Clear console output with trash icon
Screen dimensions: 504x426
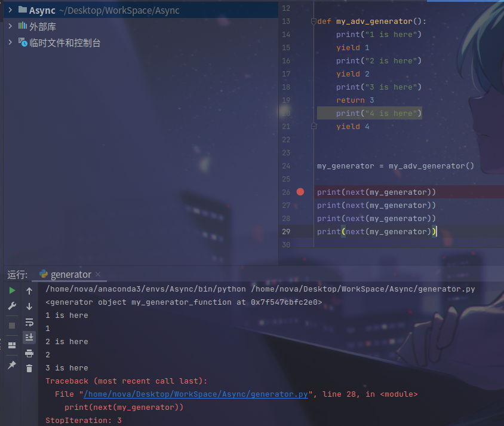click(29, 369)
